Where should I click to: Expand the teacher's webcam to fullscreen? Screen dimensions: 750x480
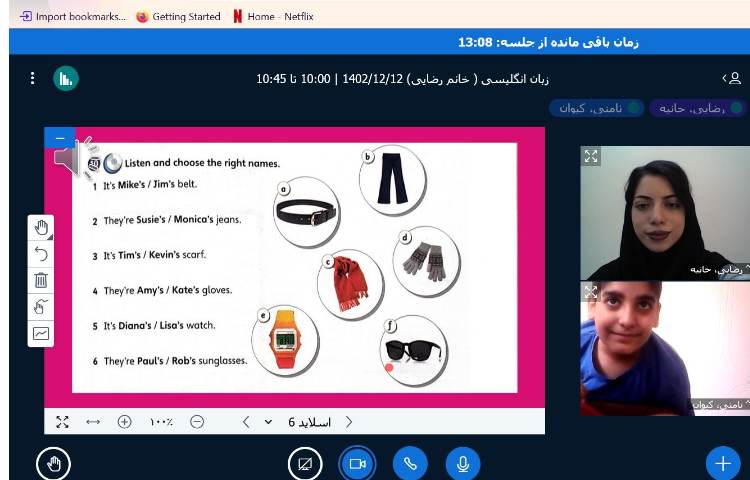[x=591, y=156]
